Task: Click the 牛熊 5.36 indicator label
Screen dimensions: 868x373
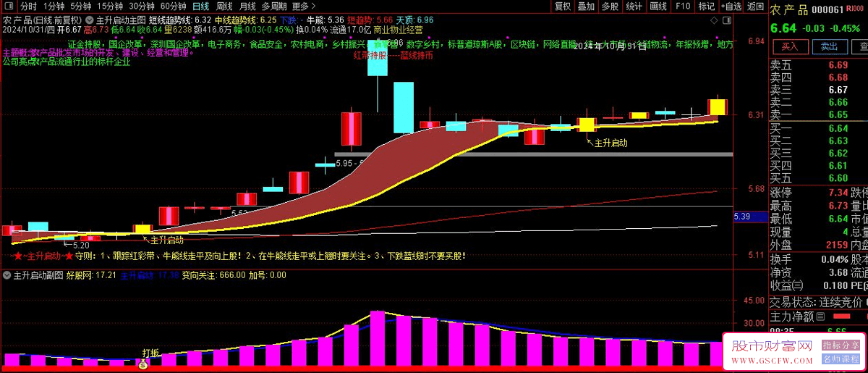Action: click(325, 20)
